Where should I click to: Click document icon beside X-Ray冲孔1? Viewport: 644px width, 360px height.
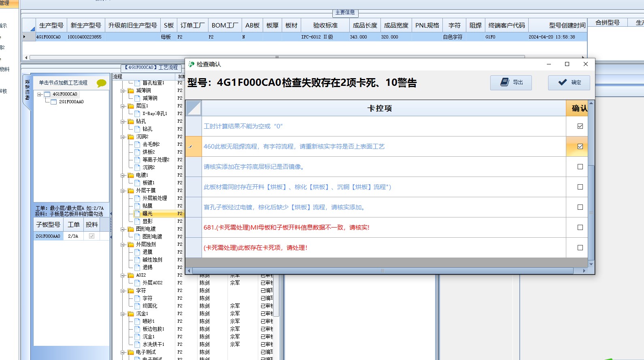pyautogui.click(x=137, y=114)
